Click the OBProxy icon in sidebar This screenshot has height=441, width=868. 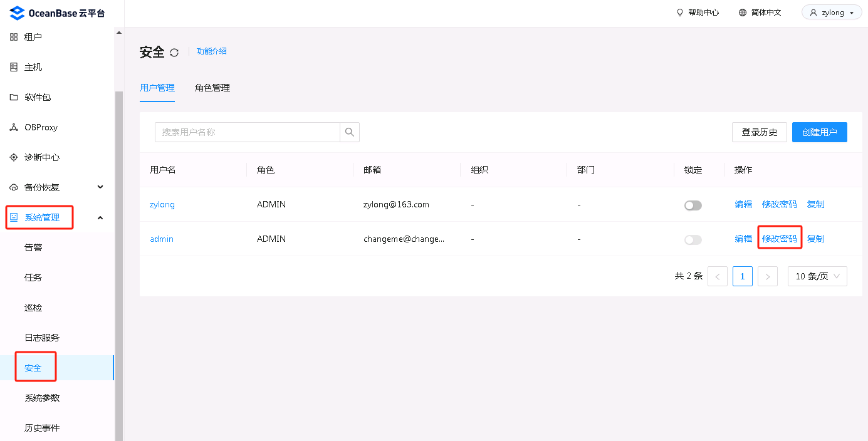point(14,127)
